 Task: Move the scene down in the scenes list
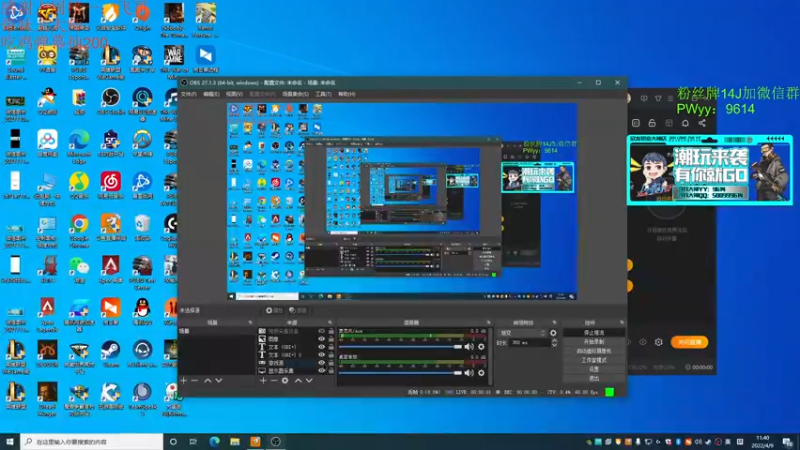click(x=219, y=381)
